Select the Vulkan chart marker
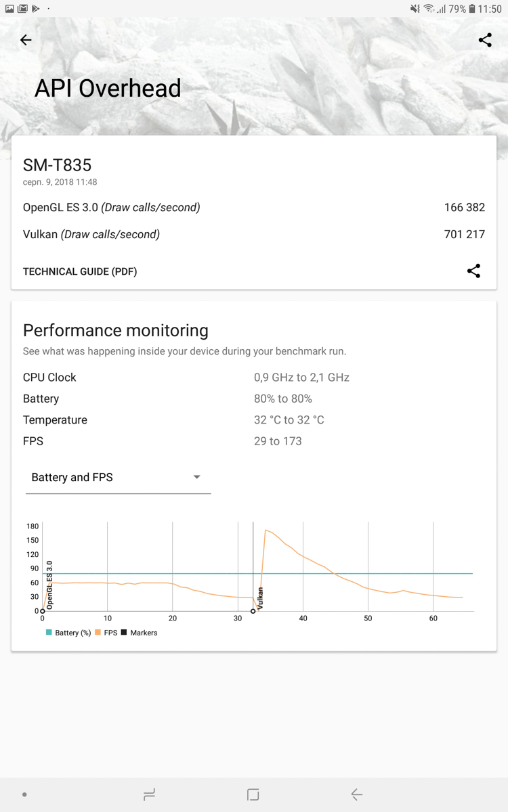Image resolution: width=508 pixels, height=812 pixels. pyautogui.click(x=253, y=611)
